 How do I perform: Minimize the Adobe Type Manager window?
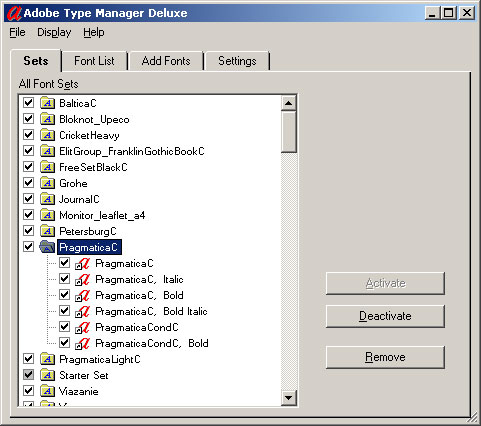[x=432, y=13]
